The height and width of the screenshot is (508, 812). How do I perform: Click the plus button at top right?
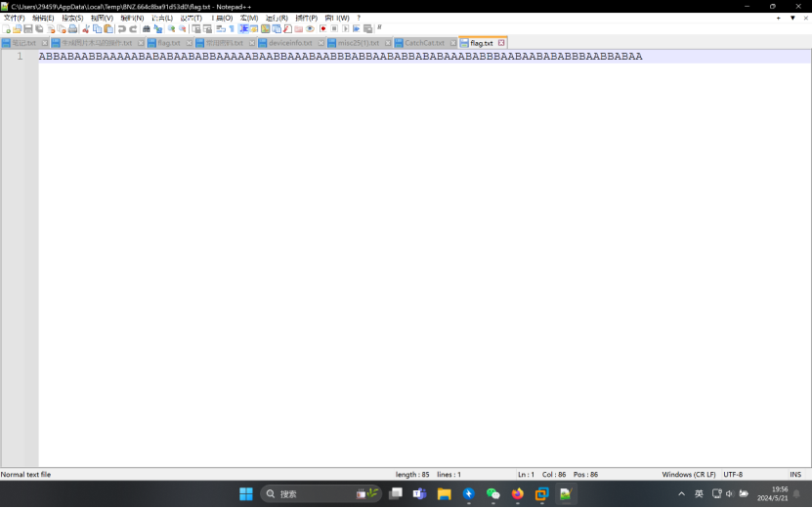[x=779, y=18]
